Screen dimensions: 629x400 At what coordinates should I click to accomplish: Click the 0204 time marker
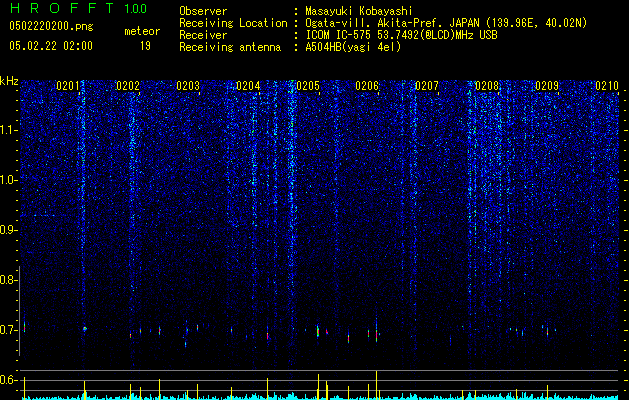coord(248,86)
